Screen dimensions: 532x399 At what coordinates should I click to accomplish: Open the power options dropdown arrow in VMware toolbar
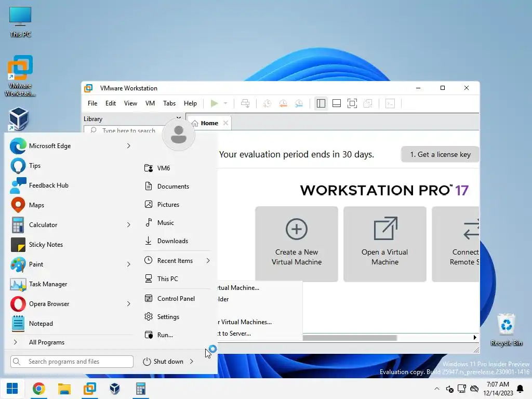(225, 103)
